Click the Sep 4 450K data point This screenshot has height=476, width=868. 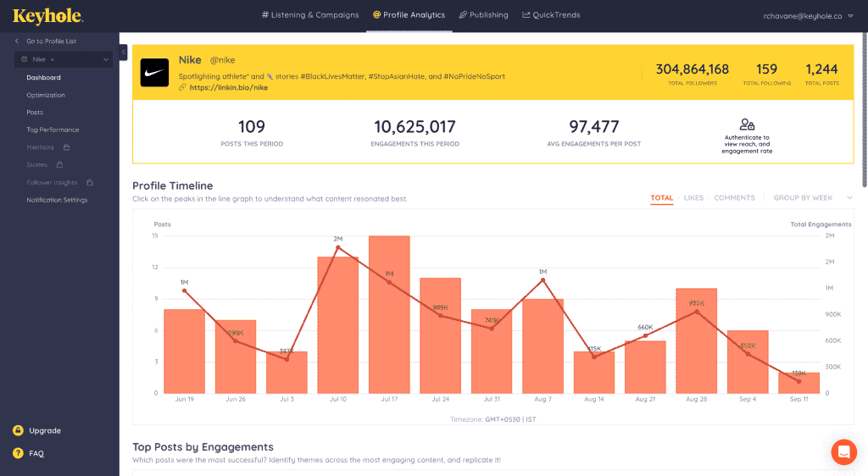pyautogui.click(x=748, y=354)
